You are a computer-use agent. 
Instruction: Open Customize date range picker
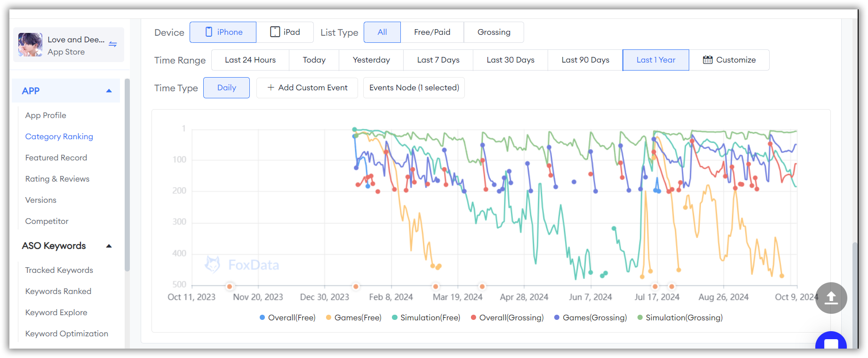coord(729,60)
